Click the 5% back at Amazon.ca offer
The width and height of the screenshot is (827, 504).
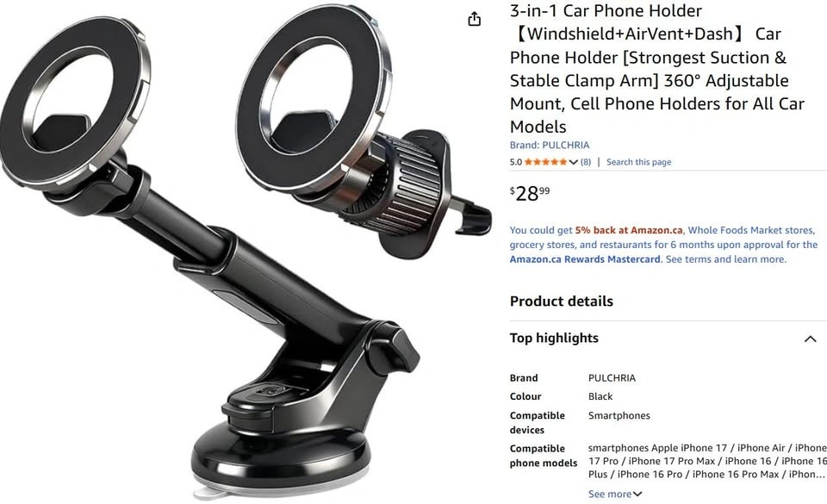point(629,230)
